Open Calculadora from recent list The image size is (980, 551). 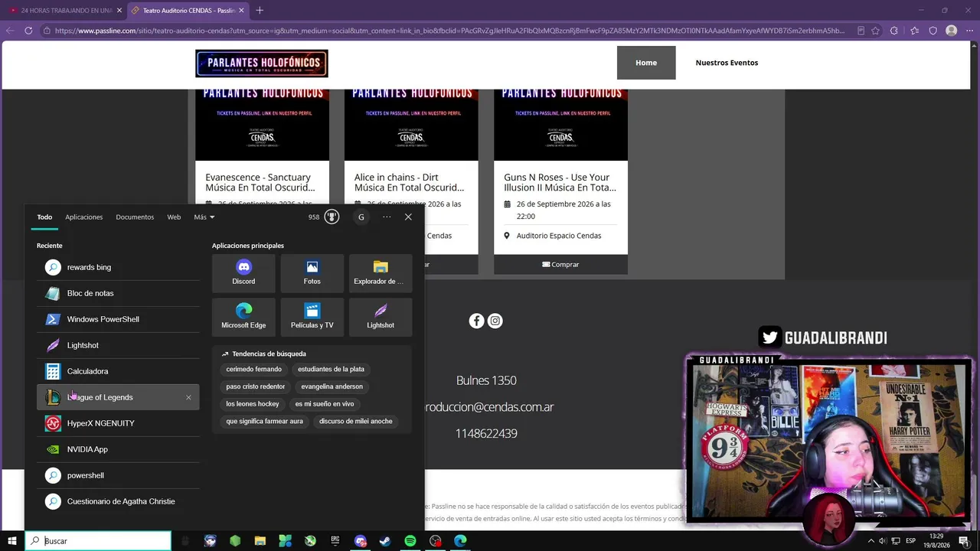(x=118, y=371)
